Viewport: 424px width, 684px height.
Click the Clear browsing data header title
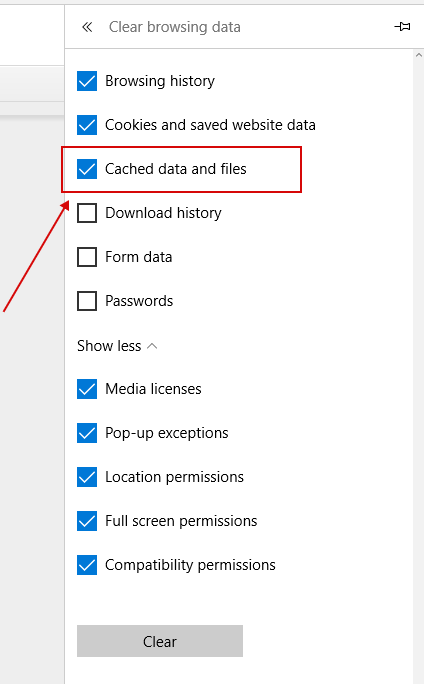[174, 27]
